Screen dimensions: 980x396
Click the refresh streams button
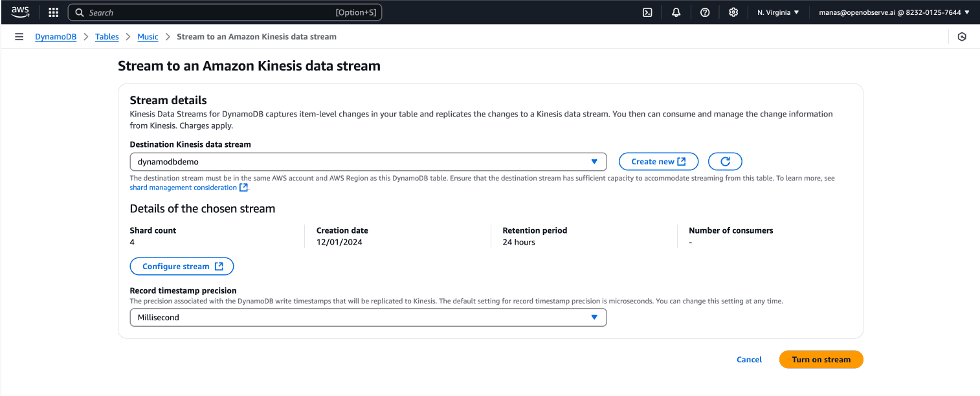725,161
